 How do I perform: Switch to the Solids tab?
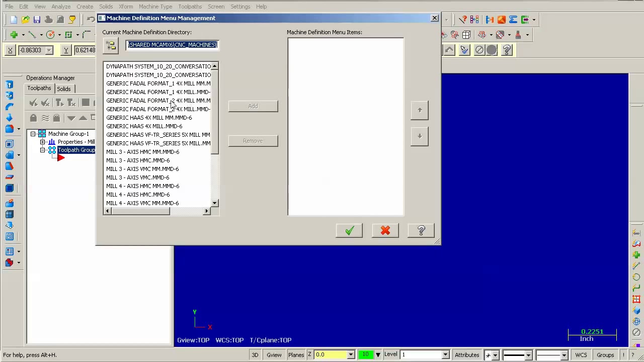click(63, 89)
